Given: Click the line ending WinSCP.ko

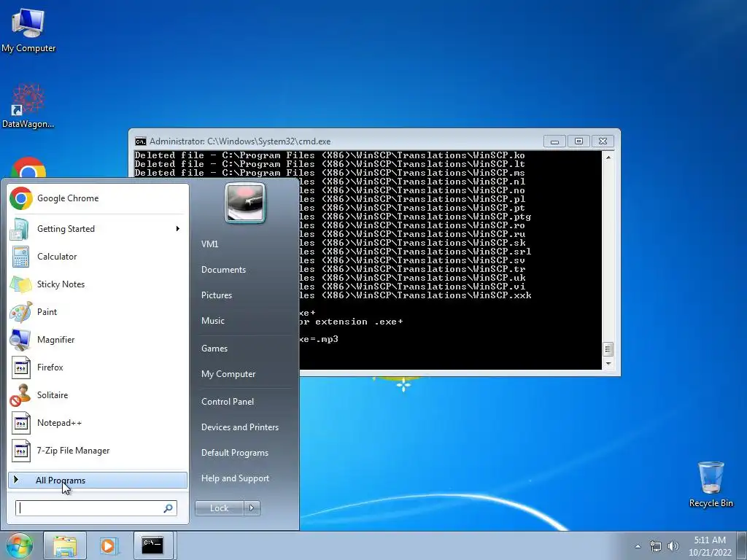Looking at the screenshot, I should [x=330, y=155].
